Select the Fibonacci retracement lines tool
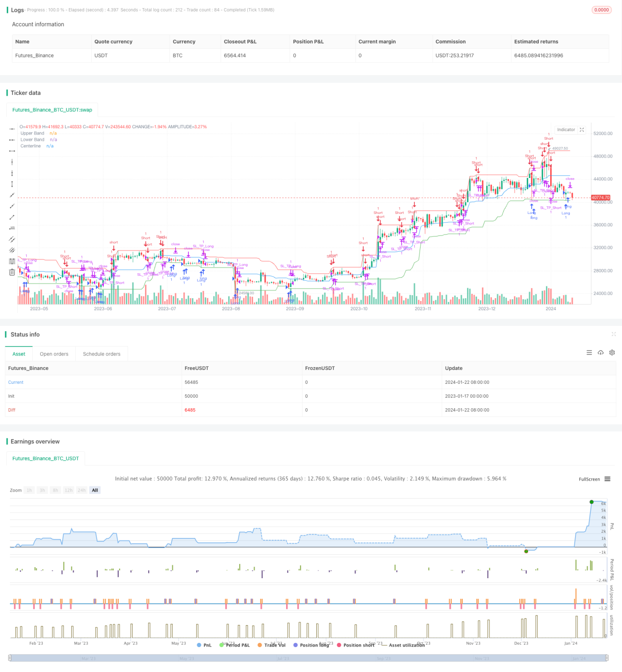The height and width of the screenshot is (672, 622). [x=12, y=261]
